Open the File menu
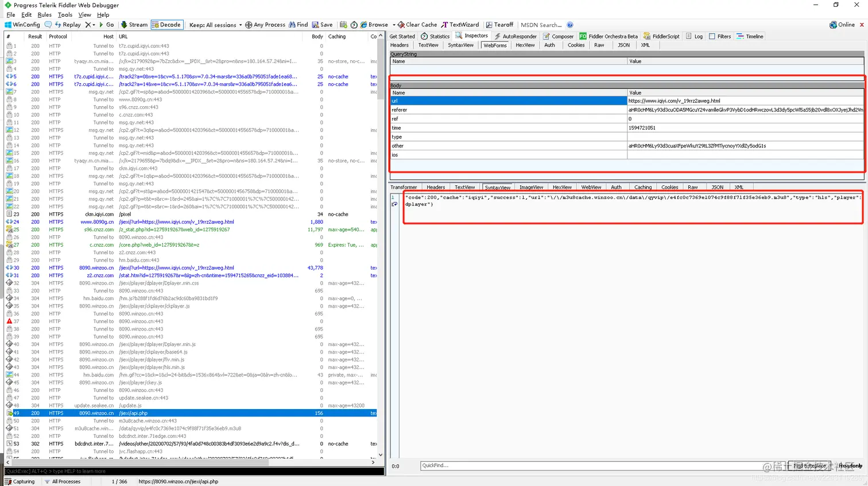The width and height of the screenshot is (868, 486). 11,15
